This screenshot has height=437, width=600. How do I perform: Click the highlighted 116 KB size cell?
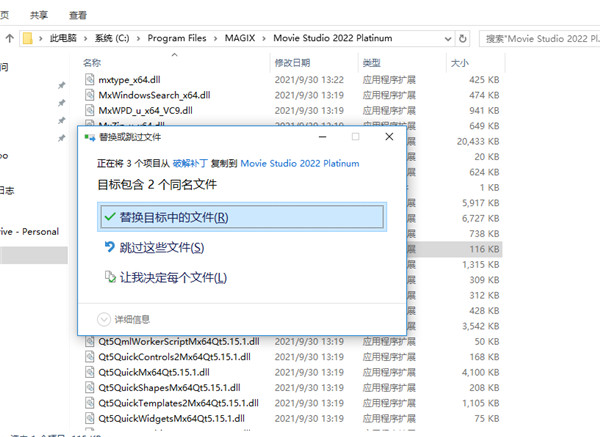[x=484, y=249]
